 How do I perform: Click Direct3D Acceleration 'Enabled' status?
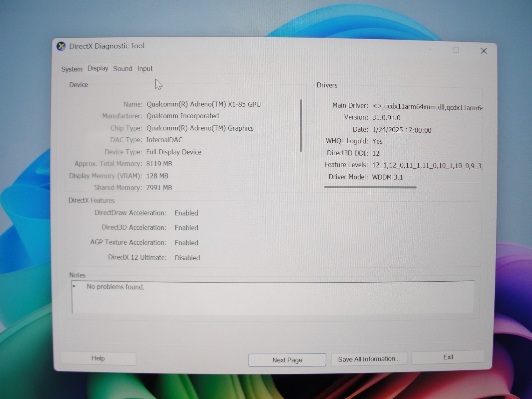pos(186,228)
